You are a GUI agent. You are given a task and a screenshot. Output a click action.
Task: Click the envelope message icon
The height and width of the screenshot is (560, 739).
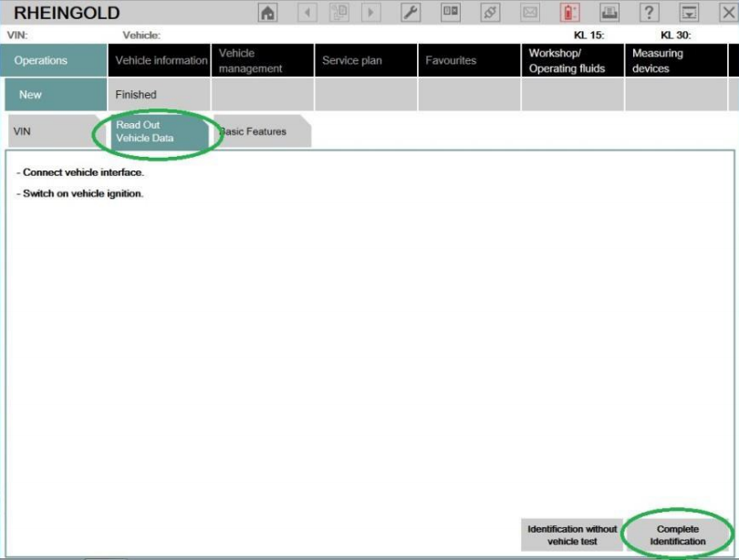click(x=530, y=12)
